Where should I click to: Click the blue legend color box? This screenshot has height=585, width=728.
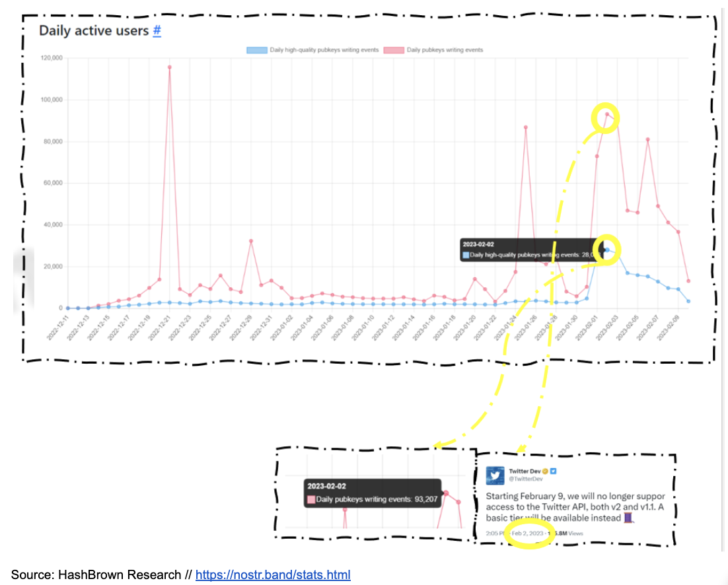pos(256,50)
